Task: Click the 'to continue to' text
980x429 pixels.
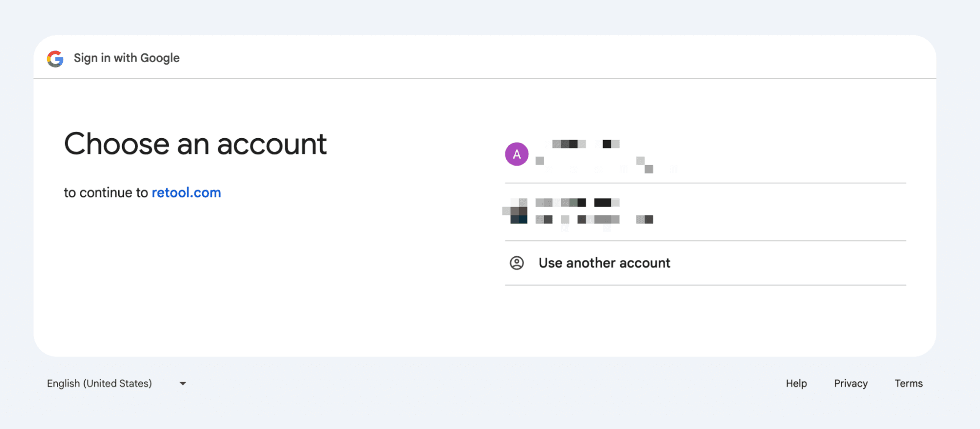Action: click(x=106, y=192)
